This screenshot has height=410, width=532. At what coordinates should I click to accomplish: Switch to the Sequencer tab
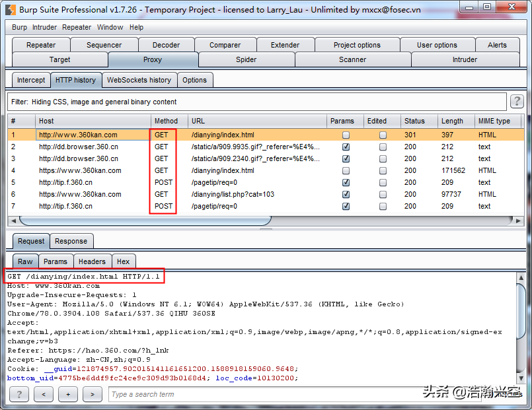coord(104,45)
